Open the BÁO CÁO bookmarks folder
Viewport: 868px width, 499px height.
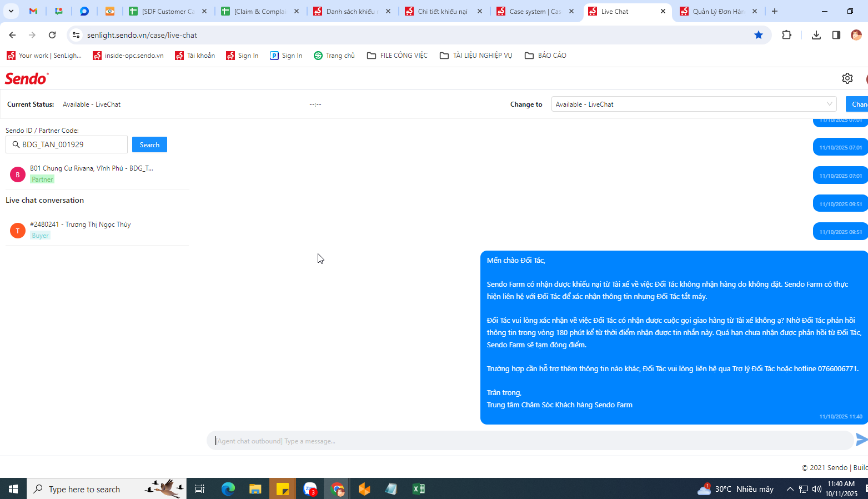[545, 56]
